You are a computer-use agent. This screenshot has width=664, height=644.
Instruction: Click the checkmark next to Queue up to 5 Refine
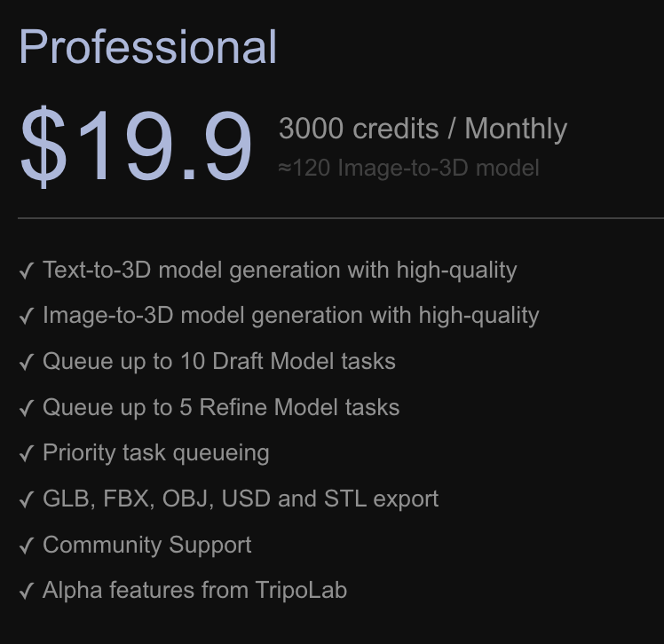click(27, 408)
